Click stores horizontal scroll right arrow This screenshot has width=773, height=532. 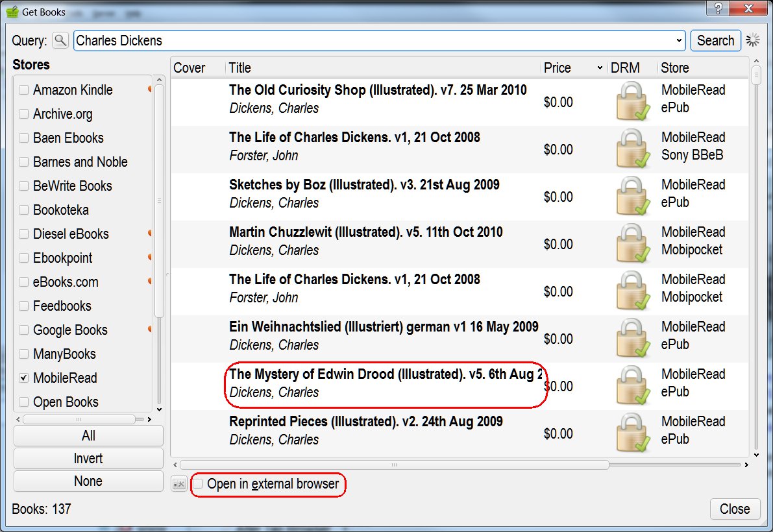[149, 419]
